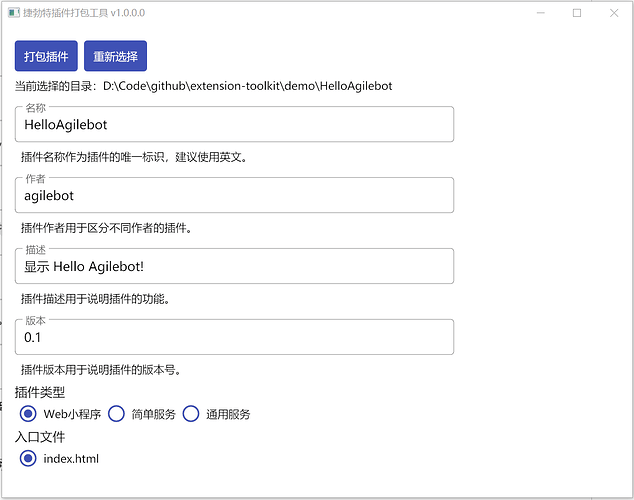Minimize the 捷勃特插件打包工具 window
The image size is (634, 500).
pyautogui.click(x=541, y=13)
